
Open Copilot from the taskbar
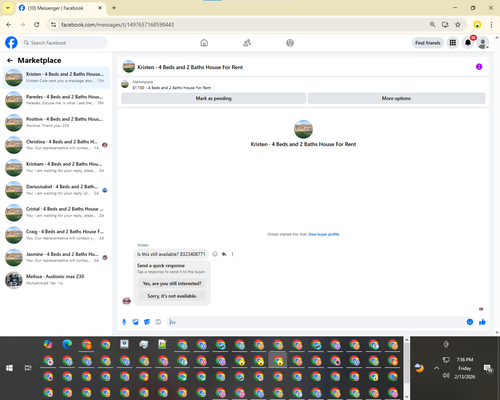[48, 344]
